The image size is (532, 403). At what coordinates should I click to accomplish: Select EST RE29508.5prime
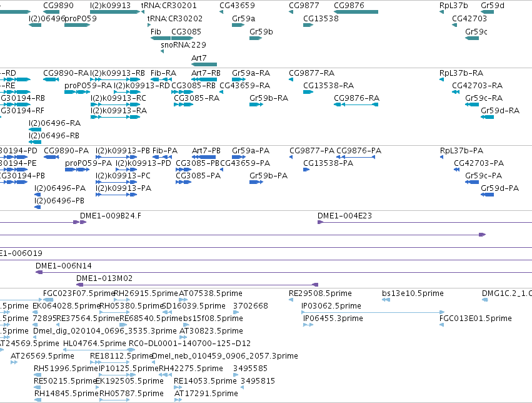(320, 293)
